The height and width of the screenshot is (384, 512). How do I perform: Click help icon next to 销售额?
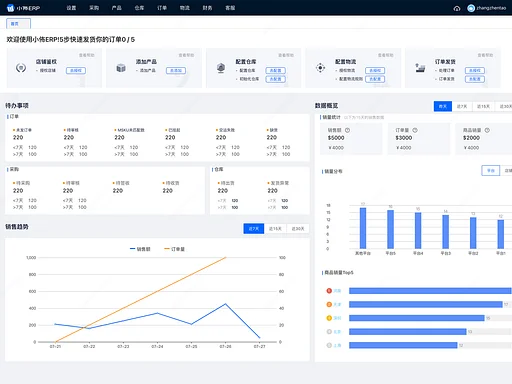(347, 130)
